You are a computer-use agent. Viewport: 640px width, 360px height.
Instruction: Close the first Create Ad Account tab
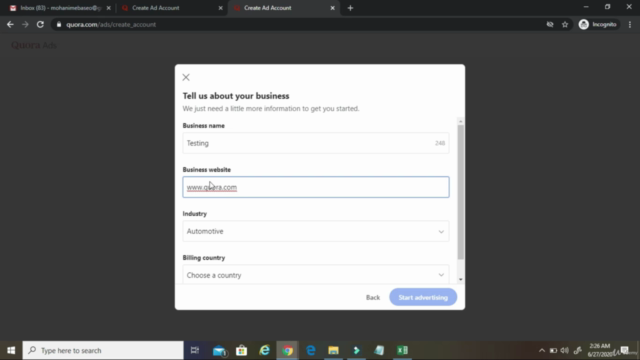click(220, 8)
